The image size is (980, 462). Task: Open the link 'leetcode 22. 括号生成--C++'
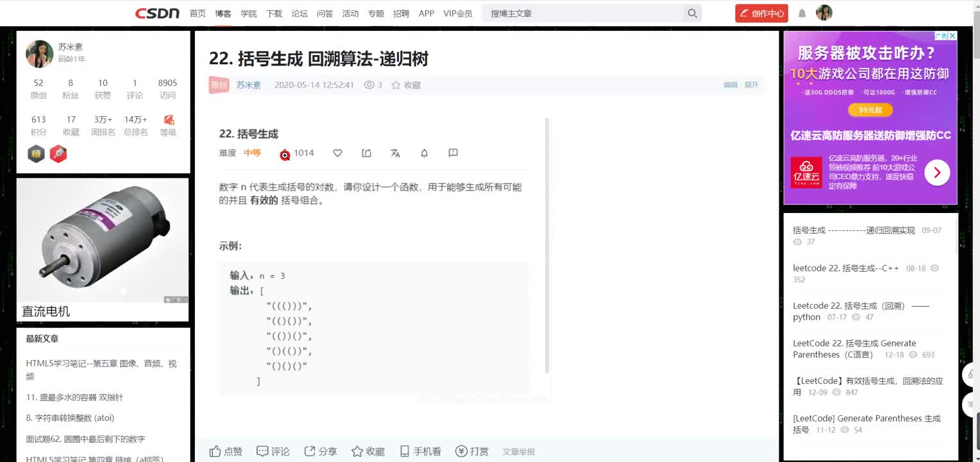coord(845,268)
